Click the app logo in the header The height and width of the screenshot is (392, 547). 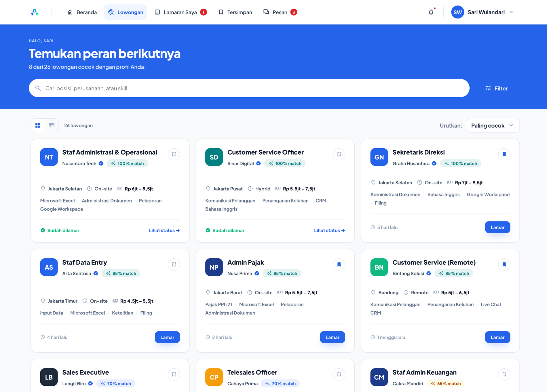(x=35, y=12)
